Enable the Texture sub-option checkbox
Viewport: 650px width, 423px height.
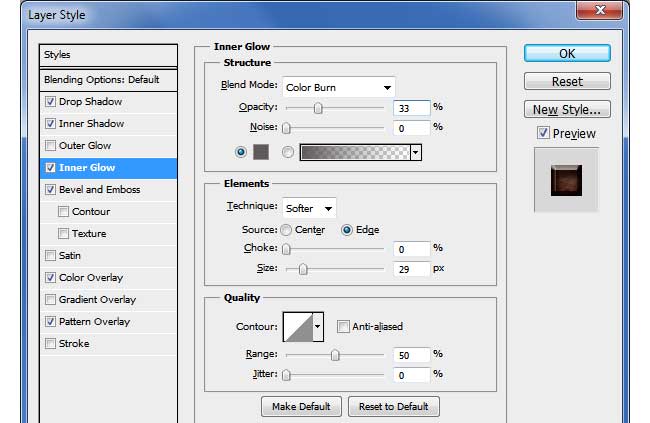pos(63,233)
